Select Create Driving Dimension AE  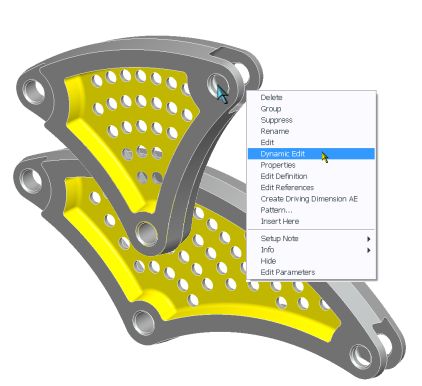(x=309, y=199)
